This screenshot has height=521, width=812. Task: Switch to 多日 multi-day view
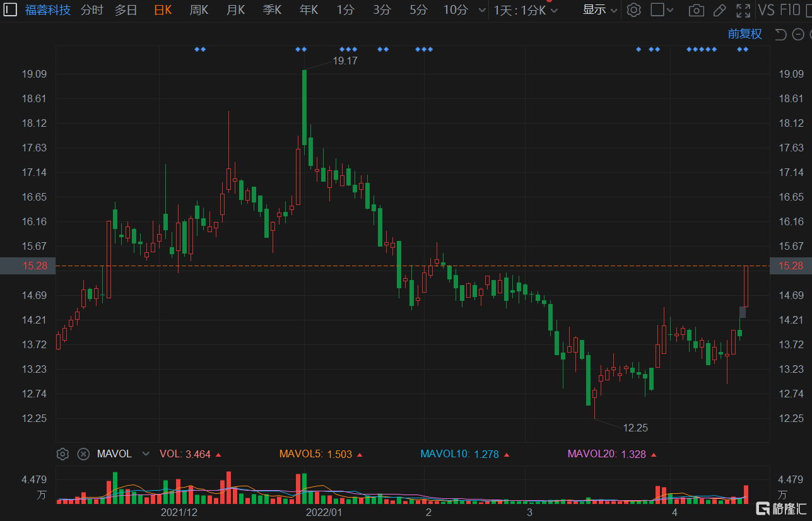[x=126, y=10]
